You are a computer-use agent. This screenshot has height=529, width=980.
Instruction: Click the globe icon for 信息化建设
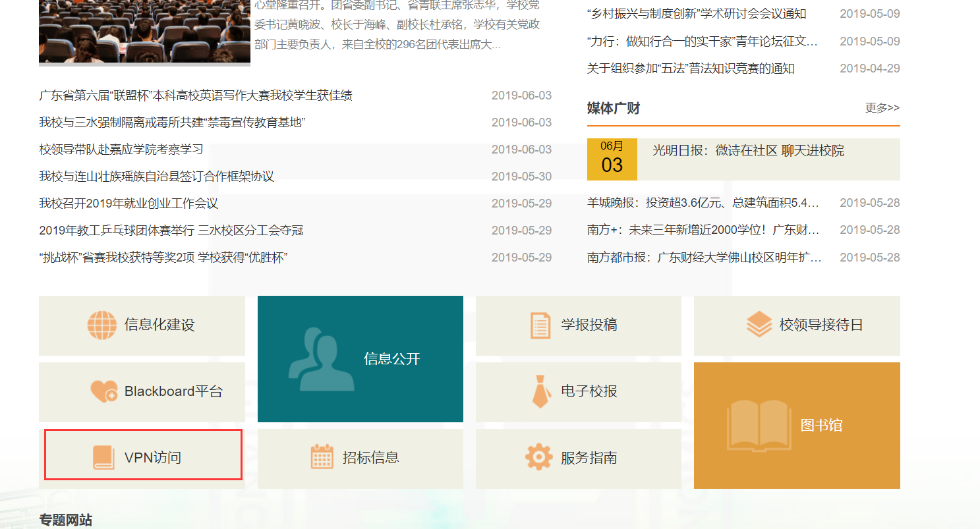[102, 325]
